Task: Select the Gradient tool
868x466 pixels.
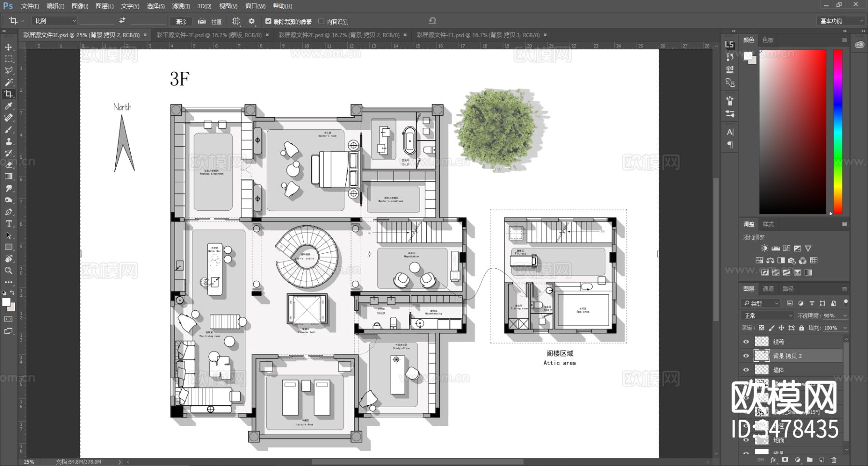Action: (9, 176)
